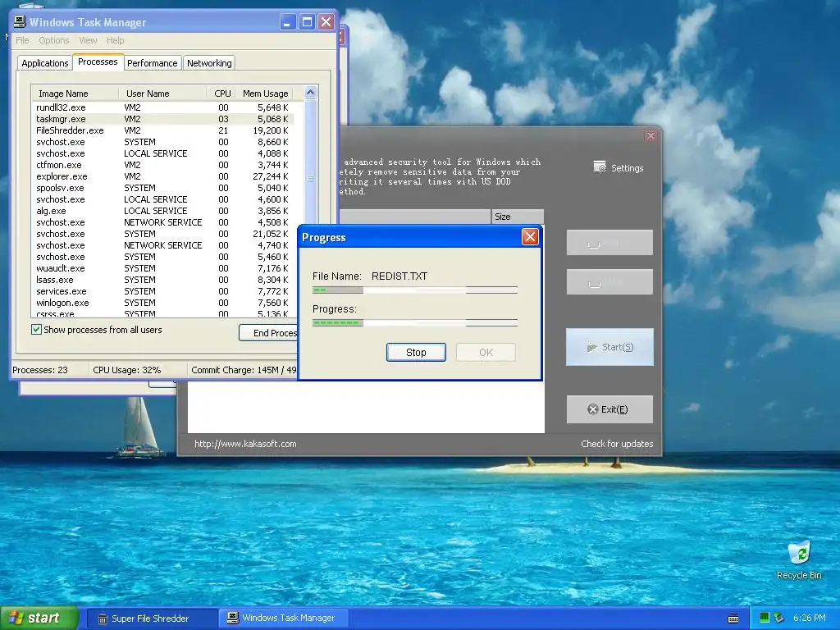Click the End Process button
This screenshot has width=840, height=630.
coord(268,333)
